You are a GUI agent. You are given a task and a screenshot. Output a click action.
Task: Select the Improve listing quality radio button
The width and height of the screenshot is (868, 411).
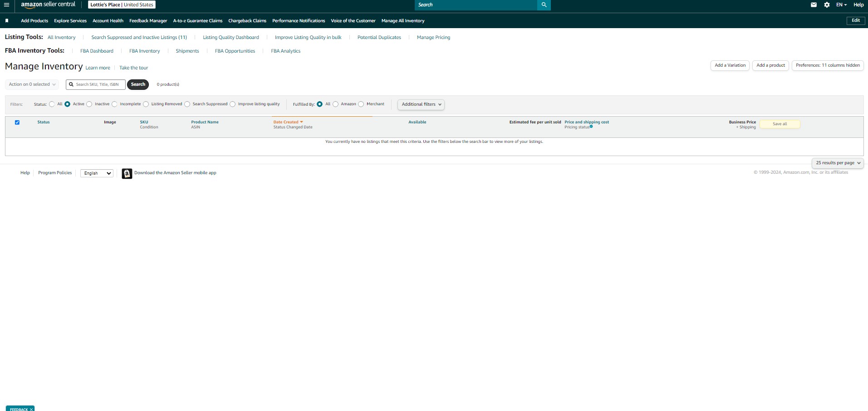[232, 104]
